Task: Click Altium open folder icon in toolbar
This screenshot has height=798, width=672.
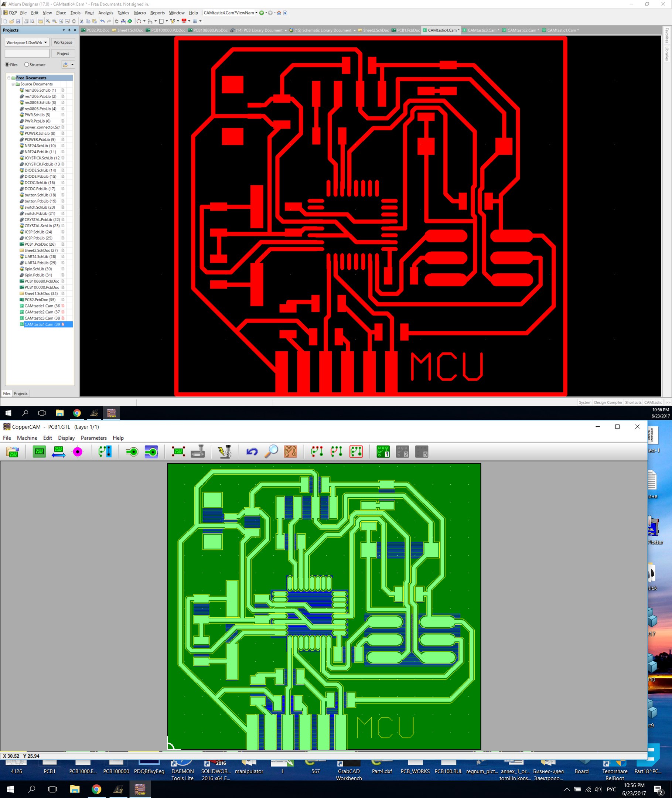Action: tap(11, 21)
